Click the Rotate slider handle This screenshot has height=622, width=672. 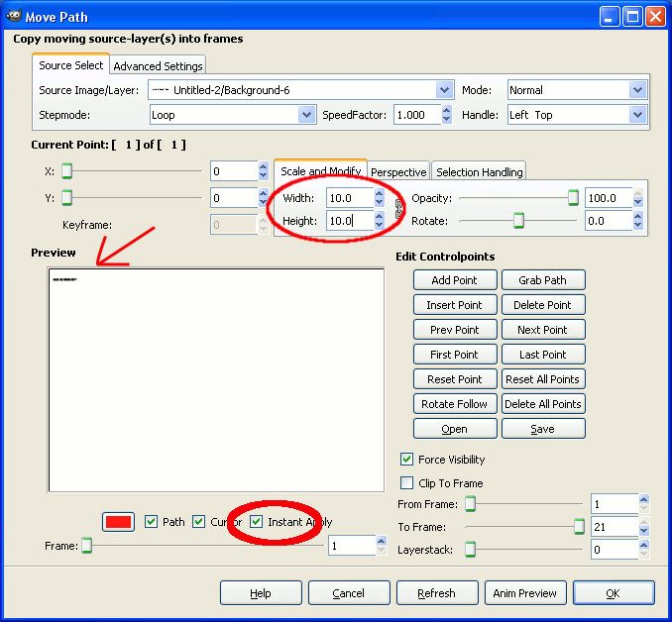pyautogui.click(x=518, y=221)
